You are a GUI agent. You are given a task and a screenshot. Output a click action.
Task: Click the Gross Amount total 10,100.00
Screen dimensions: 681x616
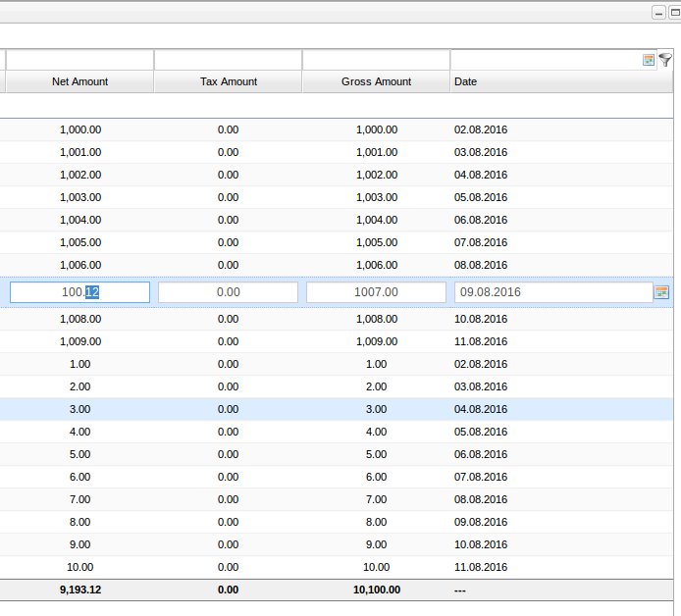[377, 590]
